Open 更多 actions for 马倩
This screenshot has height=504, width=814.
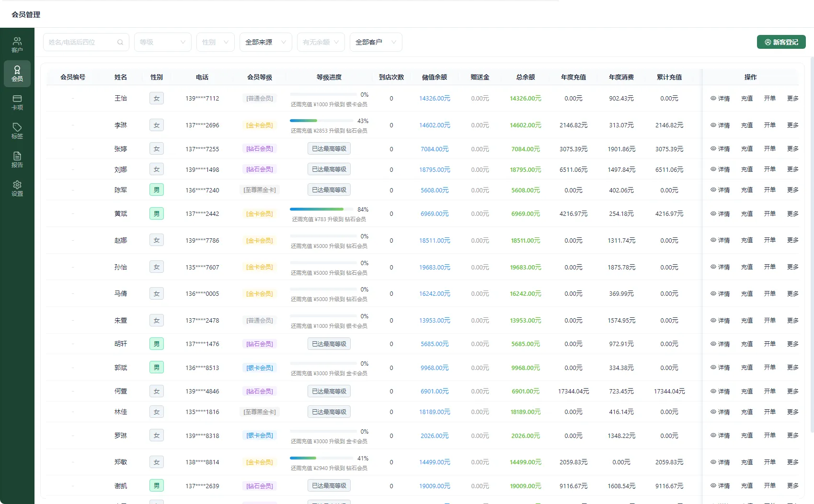793,294
